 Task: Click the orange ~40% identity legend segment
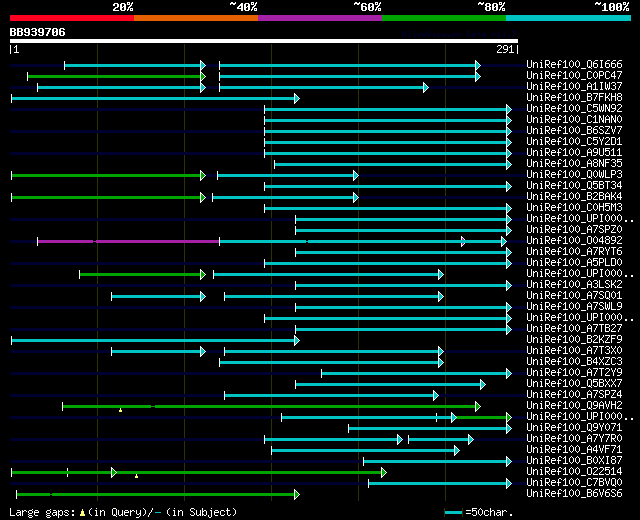[x=196, y=18]
